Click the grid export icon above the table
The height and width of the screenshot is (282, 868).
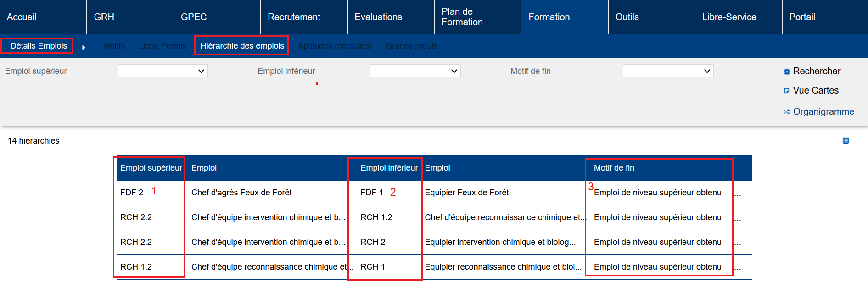[846, 141]
